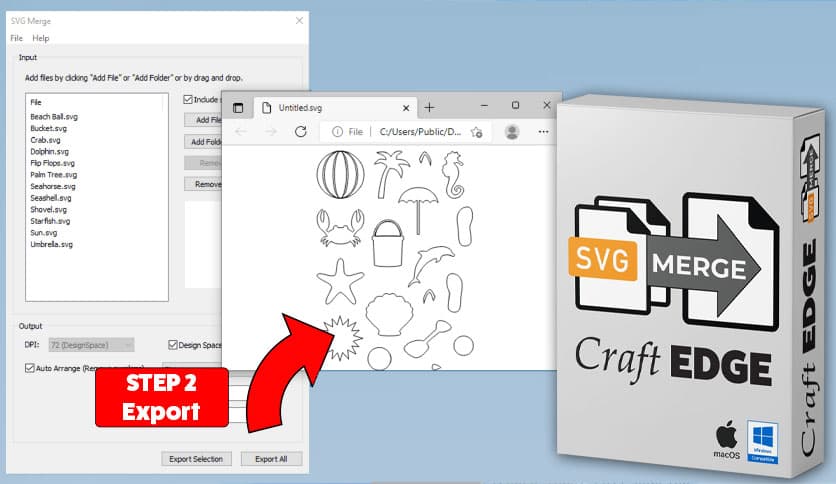This screenshot has height=484, width=836.
Task: Open the File menu in SVG Merge
Action: [17, 38]
